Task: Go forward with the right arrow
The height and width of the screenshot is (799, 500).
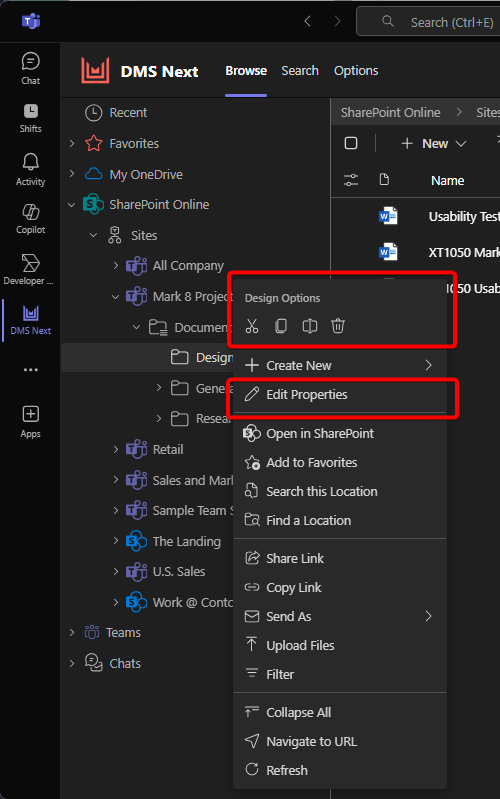Action: (x=337, y=21)
